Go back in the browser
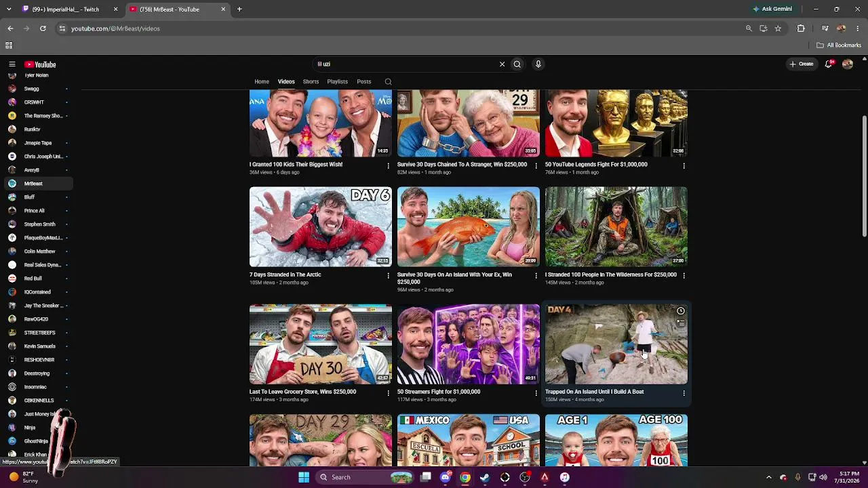 10,28
